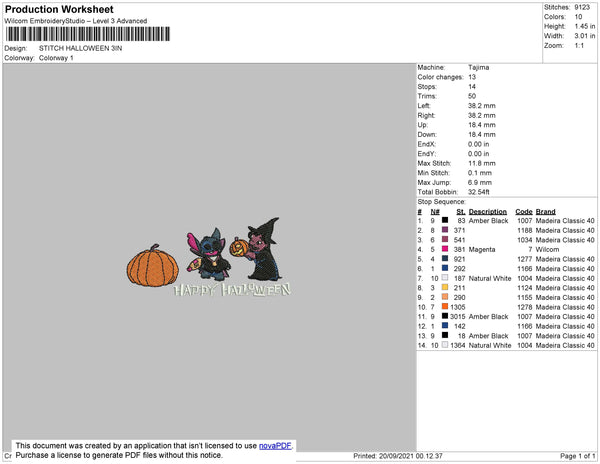600x464 pixels.
Task: Click the HAPPY HALLOWEEN embroidered lettering
Action: coord(232,290)
